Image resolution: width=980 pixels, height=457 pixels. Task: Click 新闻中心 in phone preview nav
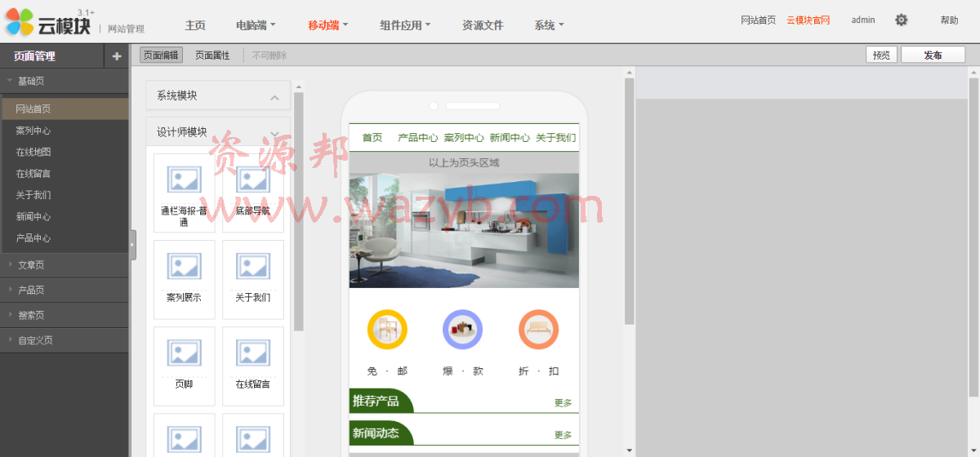pos(510,138)
